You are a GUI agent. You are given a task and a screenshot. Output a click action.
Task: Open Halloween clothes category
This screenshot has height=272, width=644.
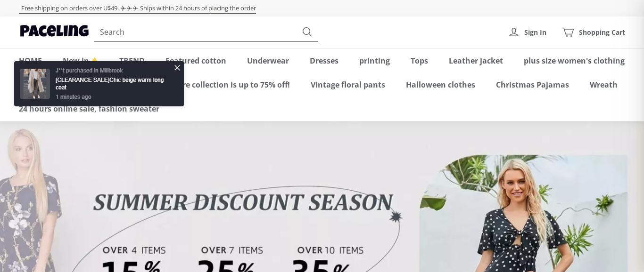coord(440,85)
